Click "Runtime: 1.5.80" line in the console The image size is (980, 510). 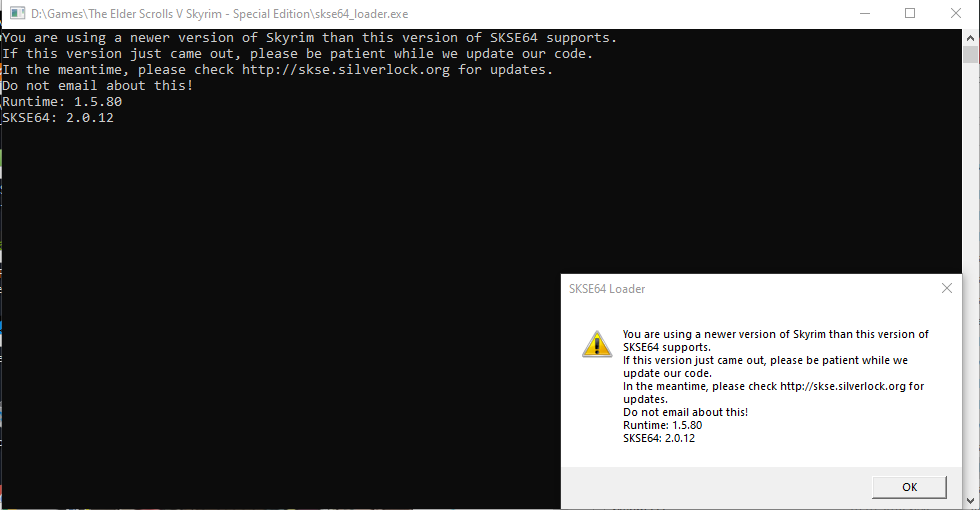pos(62,102)
